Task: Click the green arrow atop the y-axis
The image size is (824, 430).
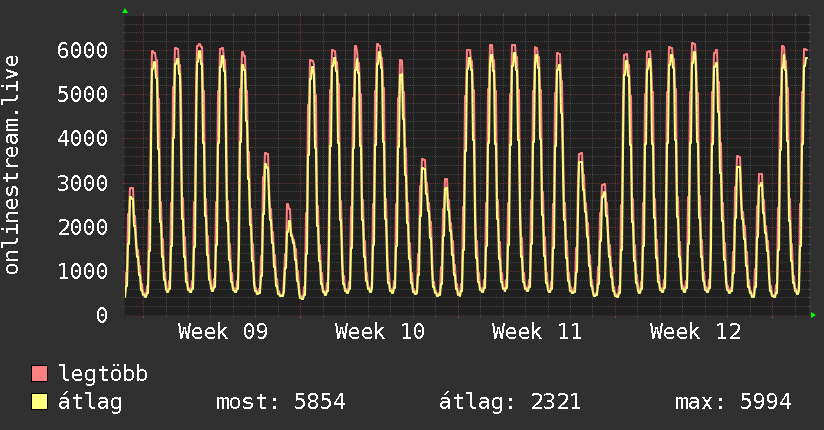Action: click(x=125, y=11)
